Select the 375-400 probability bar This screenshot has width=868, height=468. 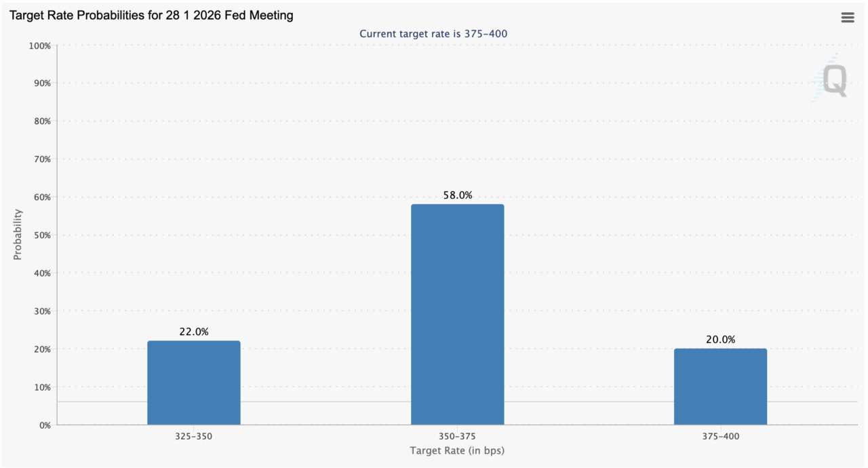(x=720, y=387)
